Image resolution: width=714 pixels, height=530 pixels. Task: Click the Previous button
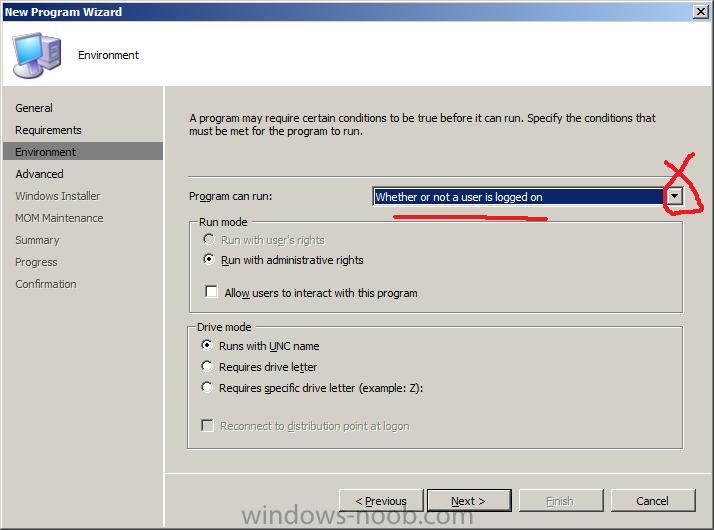(381, 501)
